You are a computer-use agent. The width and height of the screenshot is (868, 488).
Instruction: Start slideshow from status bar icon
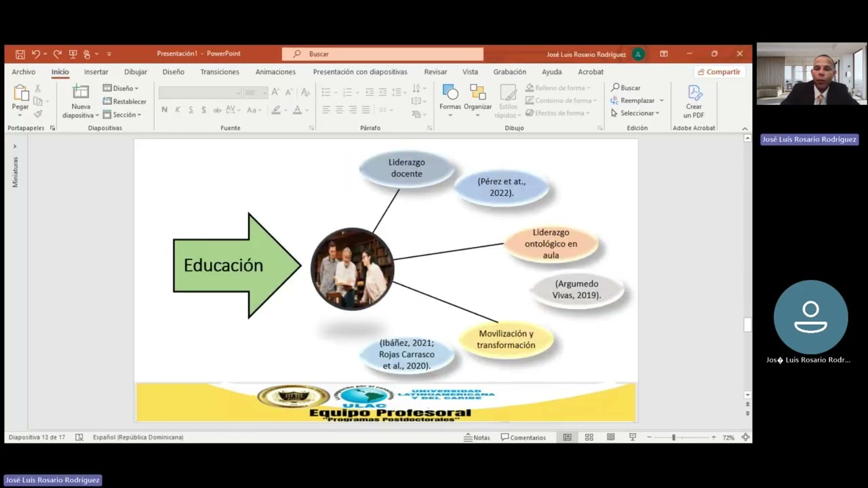pos(633,438)
